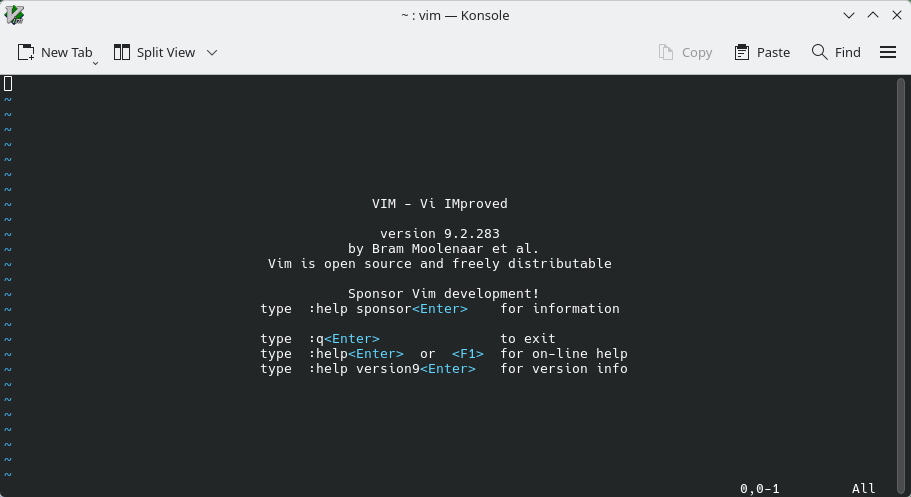The width and height of the screenshot is (911, 497).
Task: Click the ':q<Enter>' exit hint text
Action: tap(344, 339)
